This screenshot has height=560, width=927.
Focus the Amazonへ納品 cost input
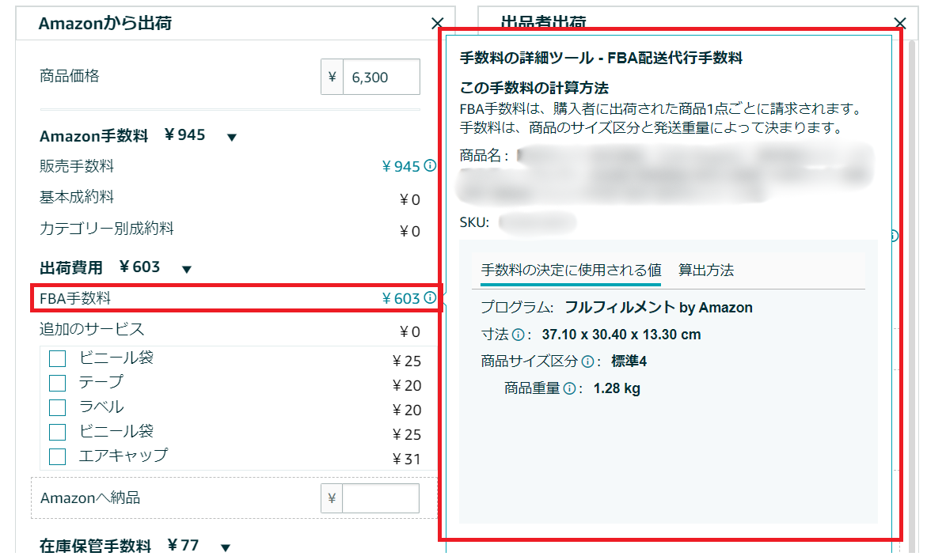click(381, 498)
